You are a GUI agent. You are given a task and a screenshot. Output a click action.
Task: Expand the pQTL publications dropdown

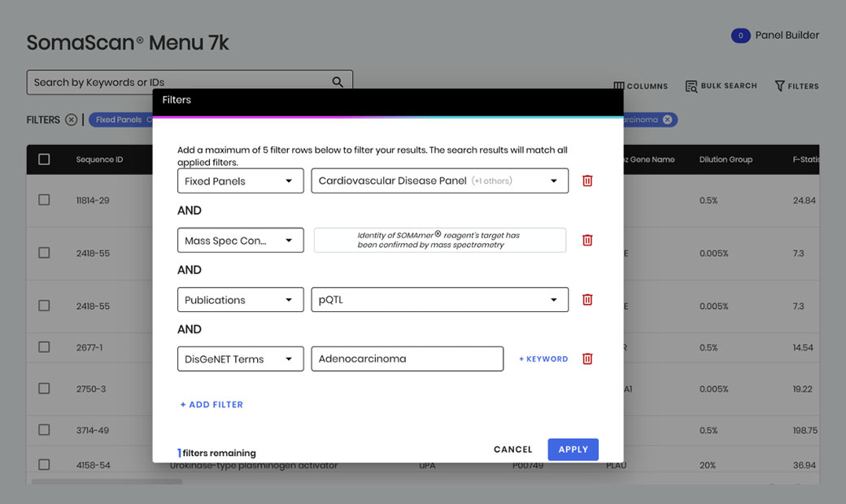(439, 299)
